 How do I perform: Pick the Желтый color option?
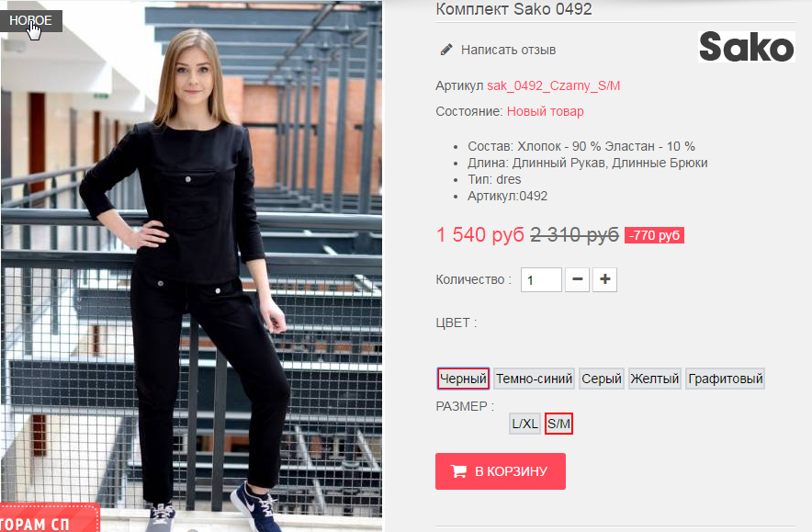pos(655,379)
